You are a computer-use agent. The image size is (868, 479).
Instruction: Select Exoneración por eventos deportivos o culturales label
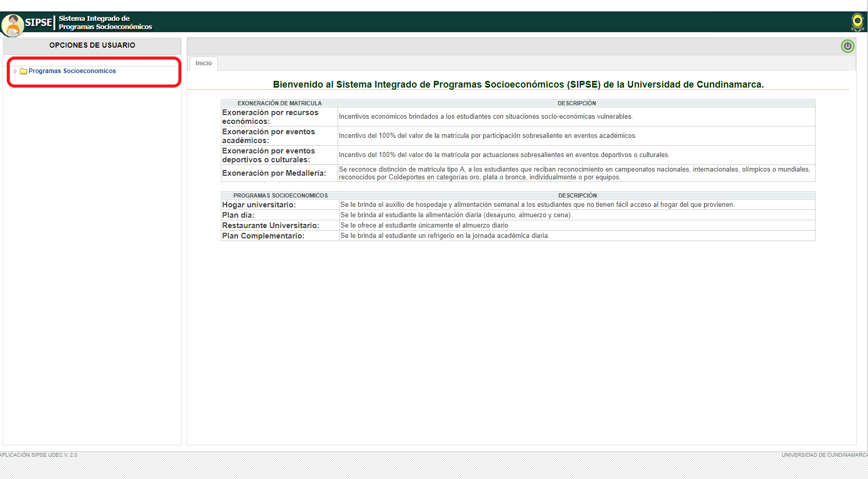pos(269,155)
